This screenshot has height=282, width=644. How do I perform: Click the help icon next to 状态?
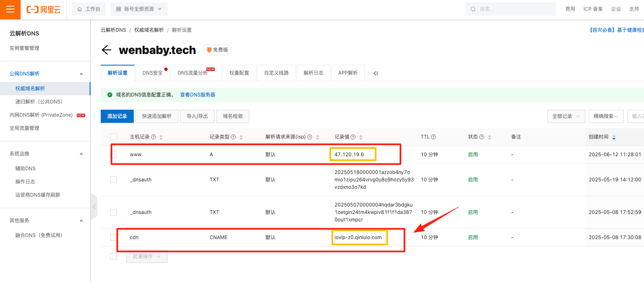(482, 137)
